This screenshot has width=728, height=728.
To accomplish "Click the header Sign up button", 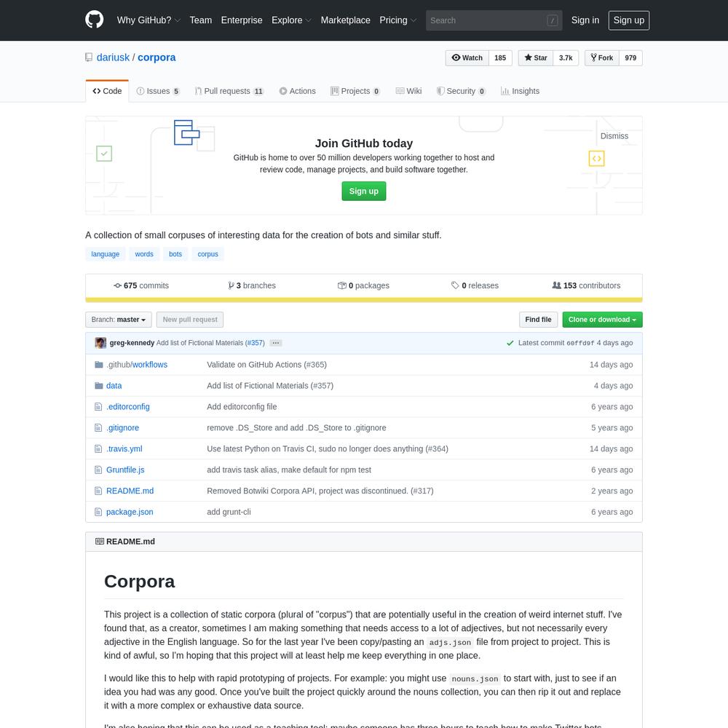I will (x=629, y=20).
